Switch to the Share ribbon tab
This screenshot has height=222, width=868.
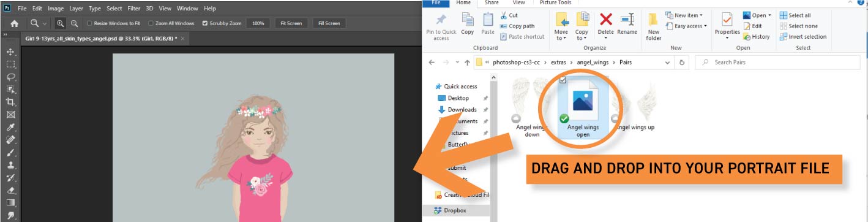pos(492,2)
